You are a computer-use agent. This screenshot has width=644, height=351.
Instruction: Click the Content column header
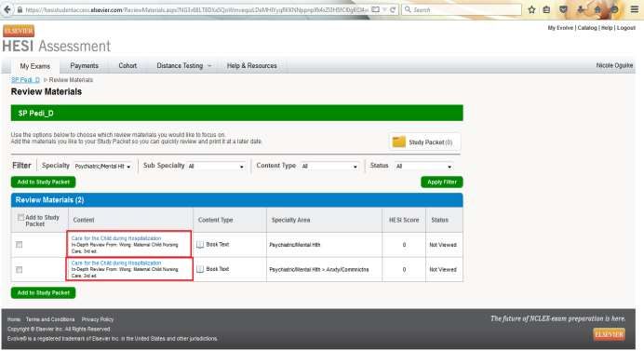84,220
